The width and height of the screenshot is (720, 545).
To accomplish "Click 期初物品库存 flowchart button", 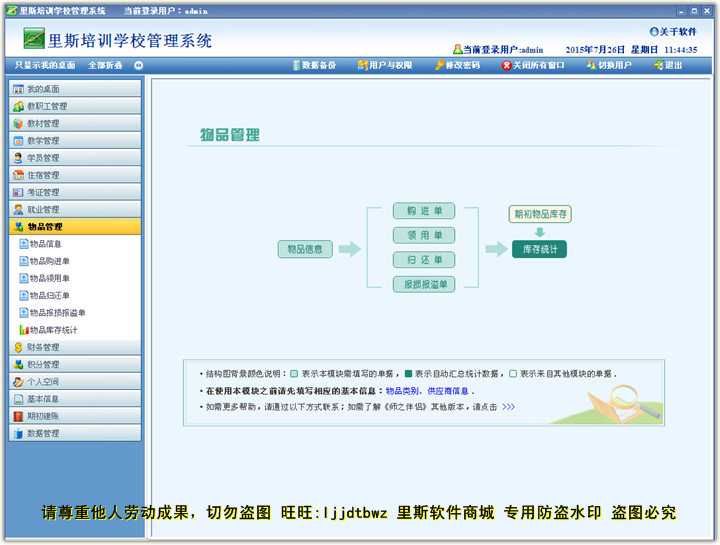I will click(x=540, y=214).
